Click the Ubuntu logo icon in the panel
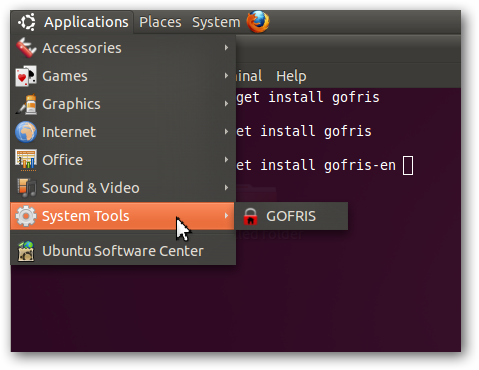479x370 pixels. [x=27, y=22]
